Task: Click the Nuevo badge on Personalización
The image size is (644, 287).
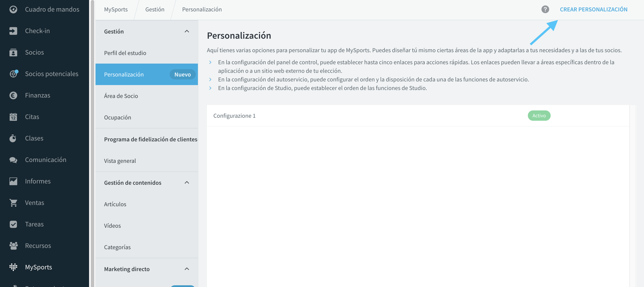Action: point(182,74)
